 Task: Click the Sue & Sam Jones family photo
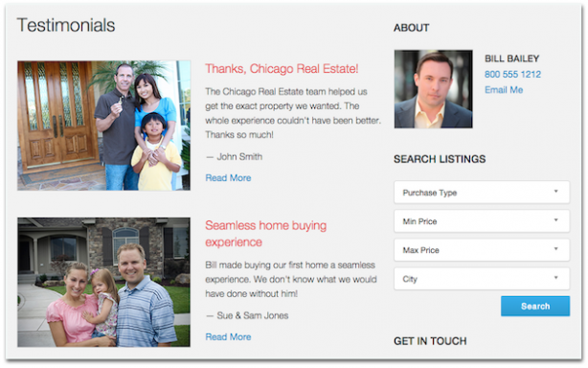tap(103, 282)
